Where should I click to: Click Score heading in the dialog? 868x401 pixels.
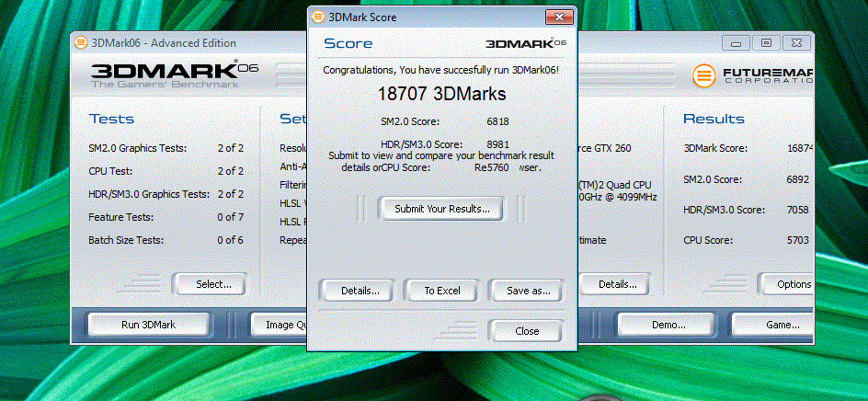click(x=348, y=43)
